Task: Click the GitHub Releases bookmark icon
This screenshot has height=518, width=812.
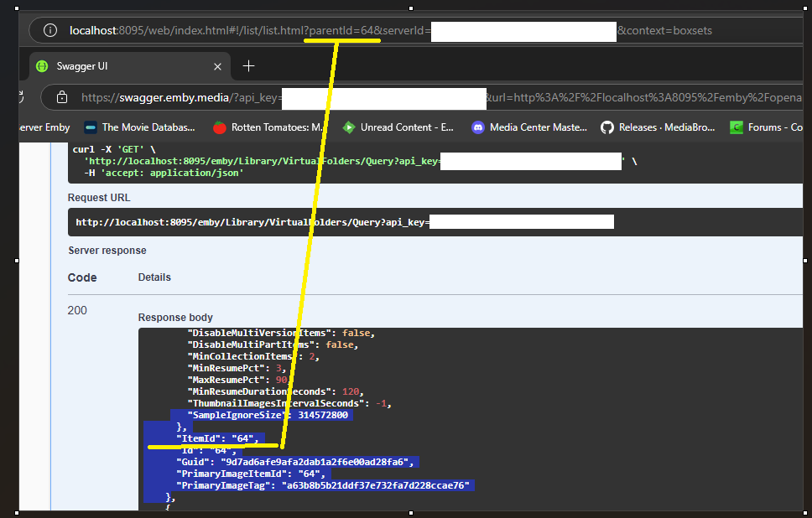Action: click(607, 127)
